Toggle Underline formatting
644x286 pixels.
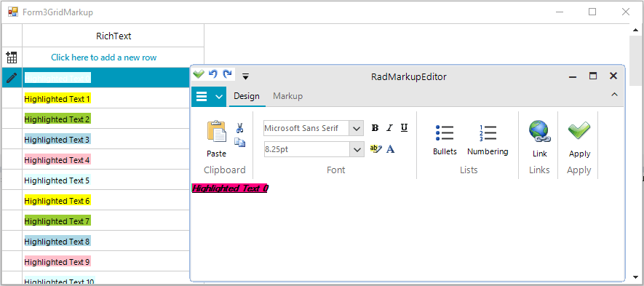coord(404,128)
